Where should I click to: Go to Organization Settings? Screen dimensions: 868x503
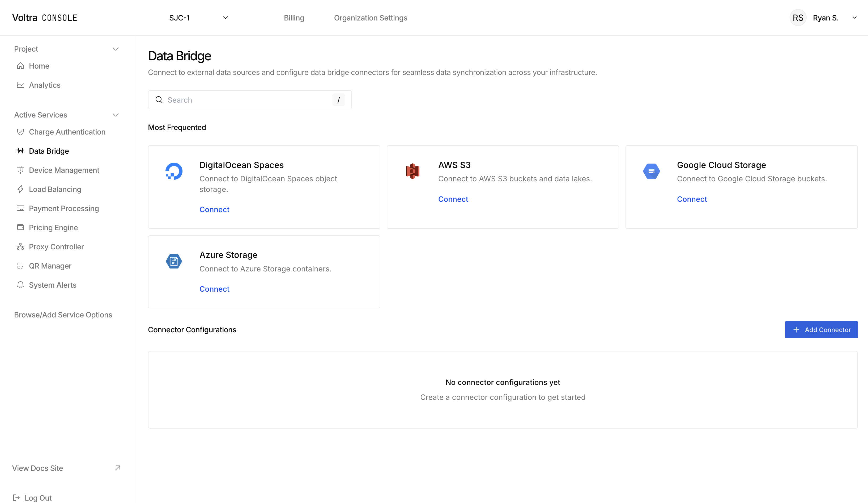click(x=370, y=18)
